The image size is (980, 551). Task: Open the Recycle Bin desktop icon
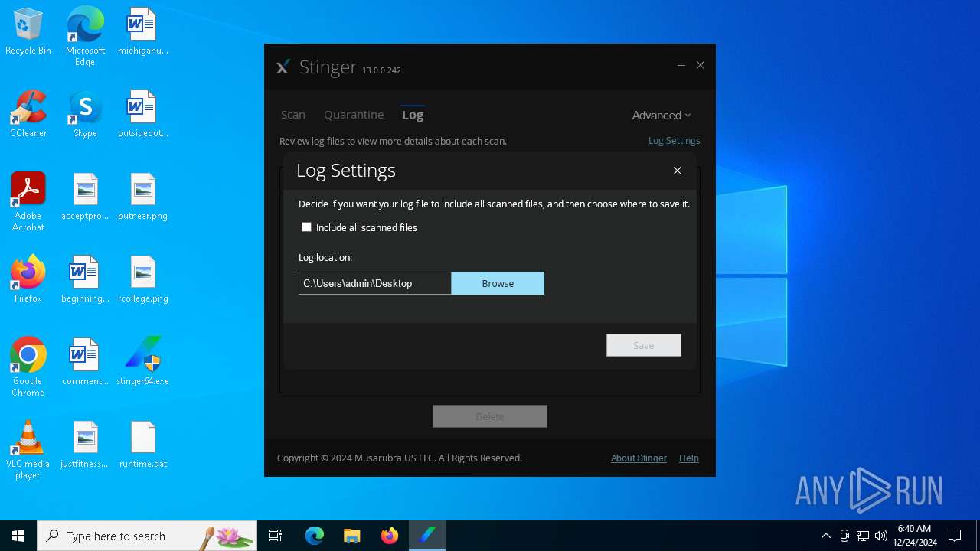point(28,32)
